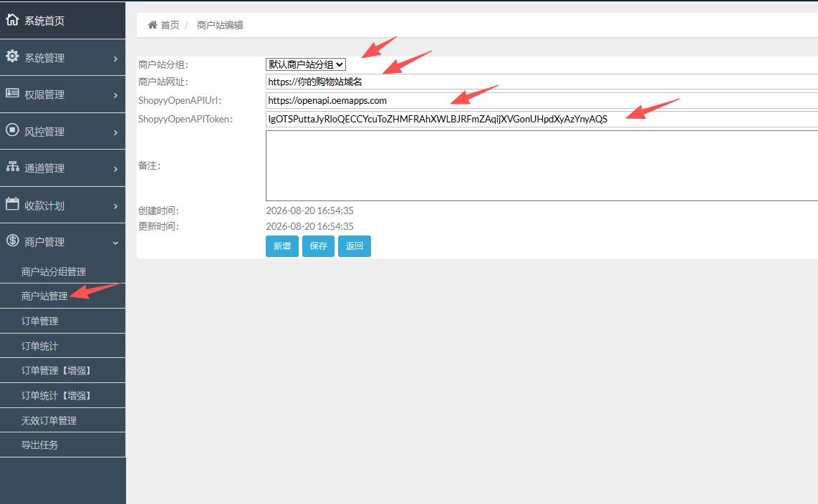The image size is (818, 504).
Task: Click the 创建时间 value 2026-08-20 16:54:35
Action: click(x=310, y=210)
